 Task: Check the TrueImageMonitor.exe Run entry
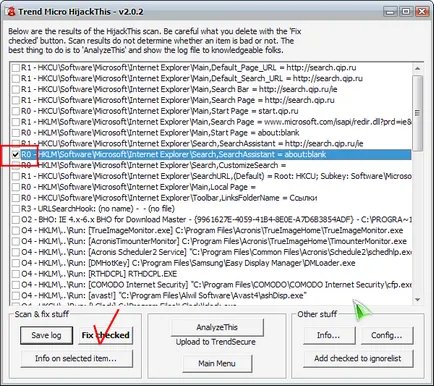pos(16,231)
